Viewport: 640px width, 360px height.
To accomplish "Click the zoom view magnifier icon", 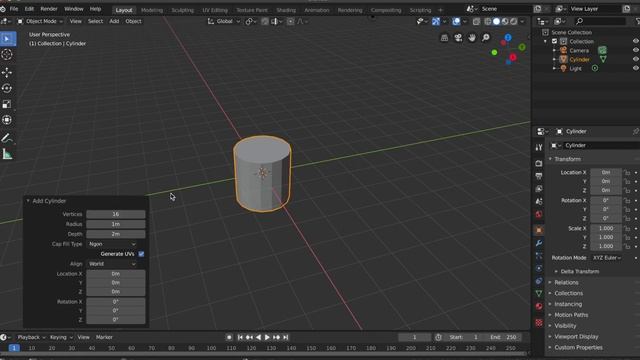I will point(486,38).
